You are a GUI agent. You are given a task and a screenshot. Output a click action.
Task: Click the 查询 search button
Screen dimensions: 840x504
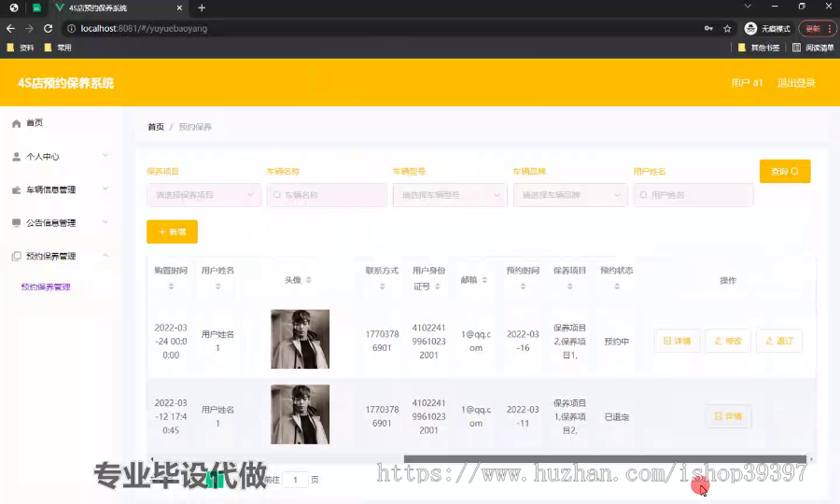tap(785, 172)
